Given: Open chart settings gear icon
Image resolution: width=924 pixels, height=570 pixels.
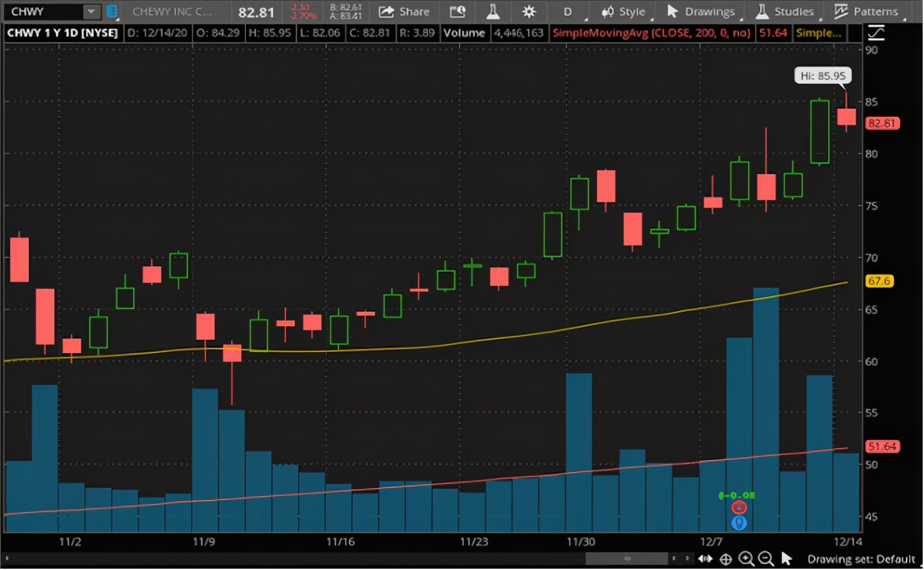Looking at the screenshot, I should point(529,11).
